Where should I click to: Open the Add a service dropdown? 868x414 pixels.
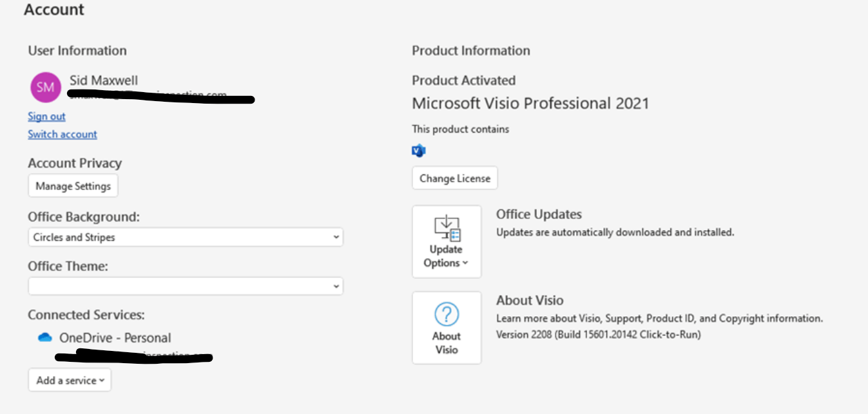tap(70, 380)
